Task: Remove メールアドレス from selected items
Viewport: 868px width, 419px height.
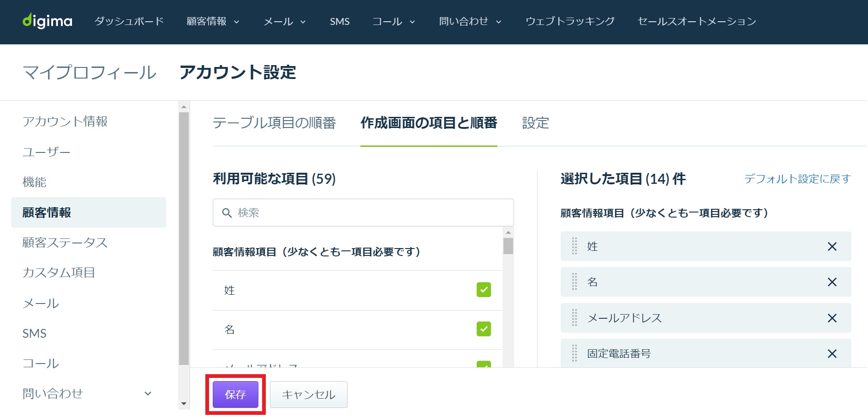Action: pos(832,318)
